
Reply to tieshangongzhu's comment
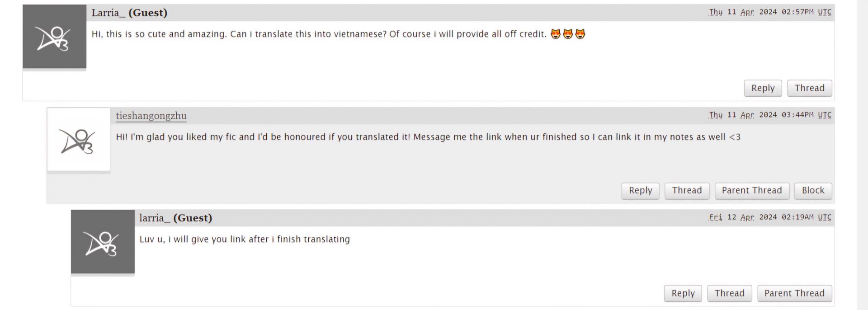tap(640, 191)
